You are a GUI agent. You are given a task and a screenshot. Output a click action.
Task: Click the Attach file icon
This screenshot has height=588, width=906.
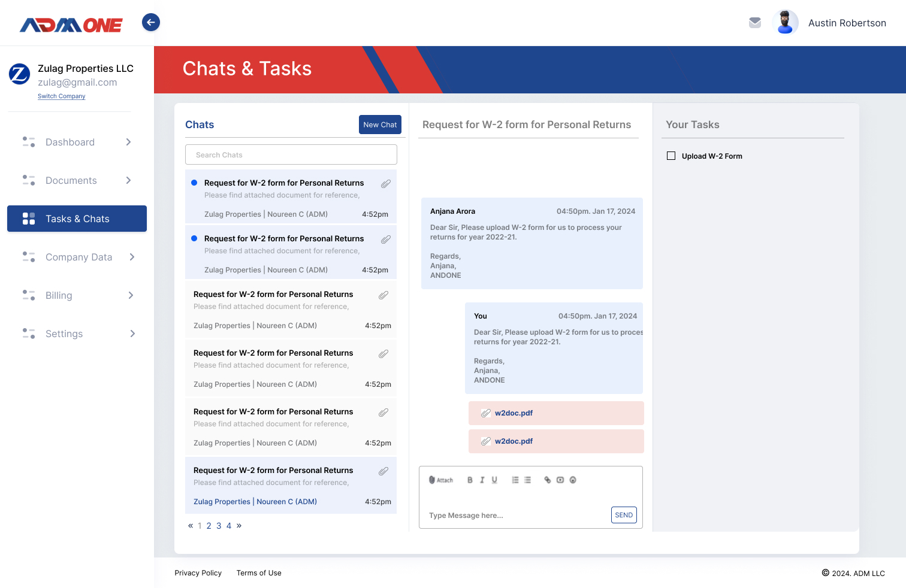point(441,480)
